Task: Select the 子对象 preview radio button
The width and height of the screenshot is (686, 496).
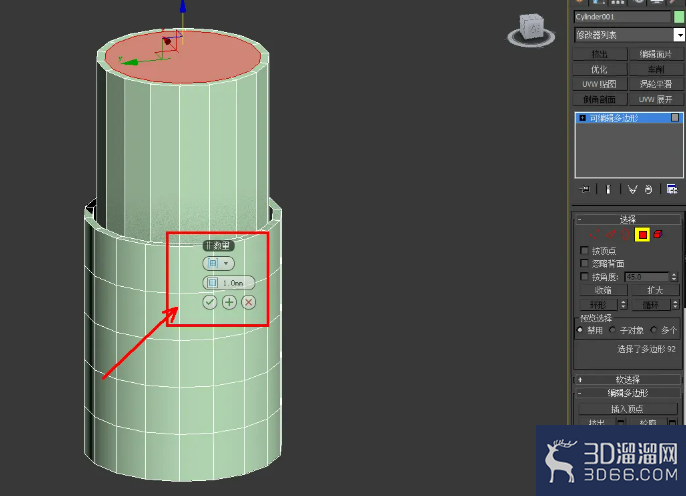Action: coord(612,330)
